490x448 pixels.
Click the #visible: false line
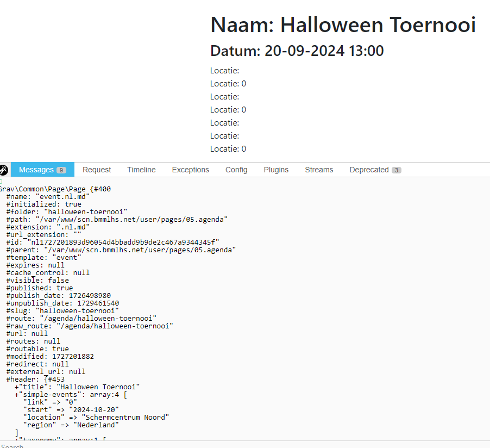pos(37,281)
